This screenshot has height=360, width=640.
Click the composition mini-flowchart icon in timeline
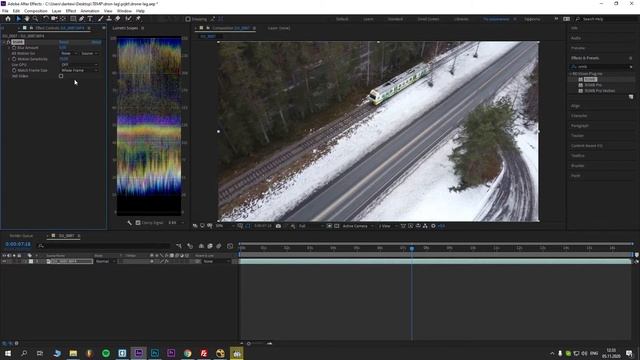(179, 246)
